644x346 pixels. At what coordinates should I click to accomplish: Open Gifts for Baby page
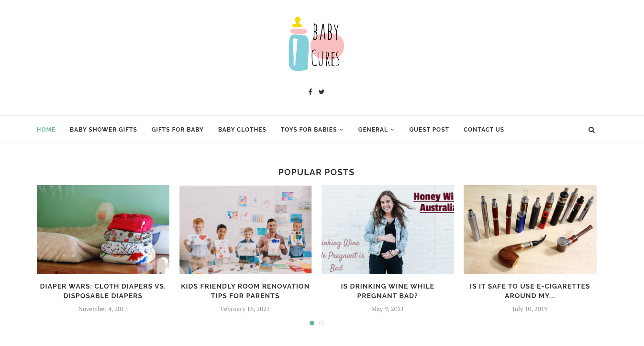click(178, 130)
